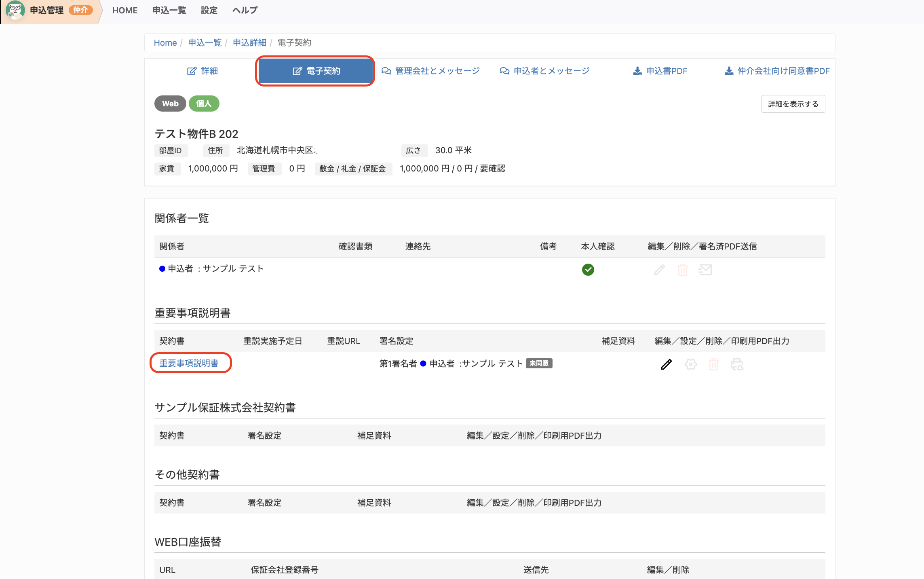Image resolution: width=924 pixels, height=579 pixels.
Task: Switch to the 詳細 tab
Action: coord(202,71)
